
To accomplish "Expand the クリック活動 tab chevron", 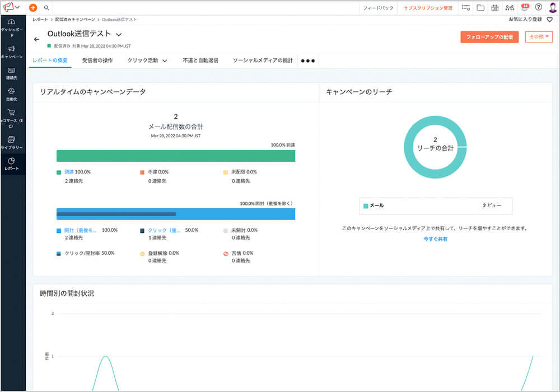I will 165,61.
